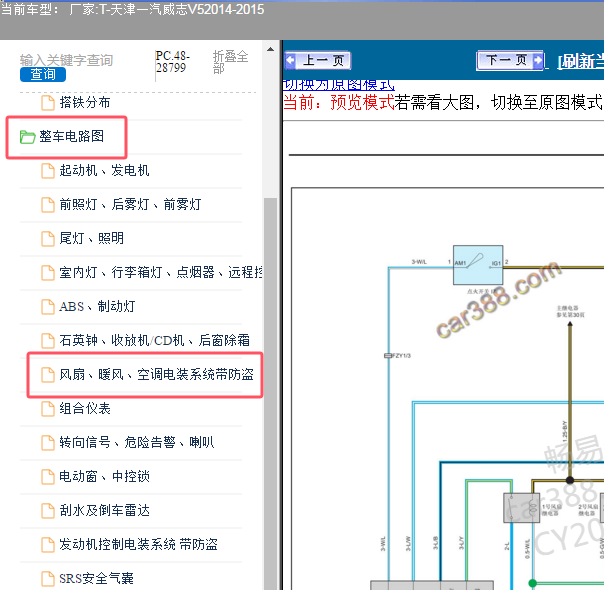Click the PC.48-28799 text
The height and width of the screenshot is (590, 604).
[172, 61]
